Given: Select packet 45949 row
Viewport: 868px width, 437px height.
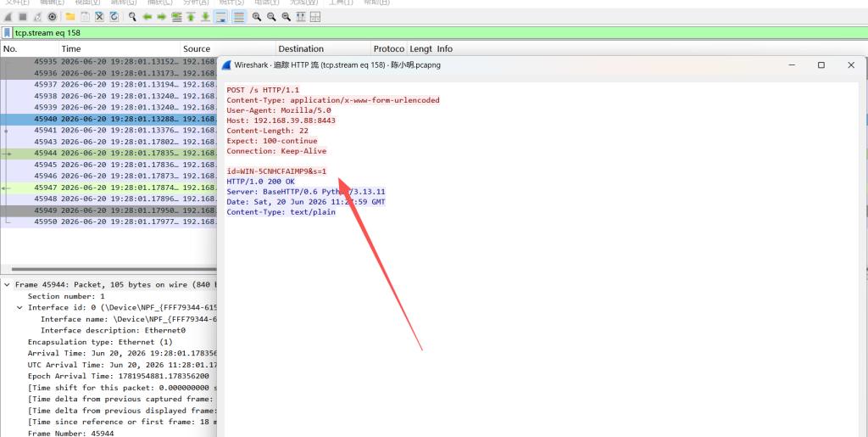Looking at the screenshot, I should (108, 210).
